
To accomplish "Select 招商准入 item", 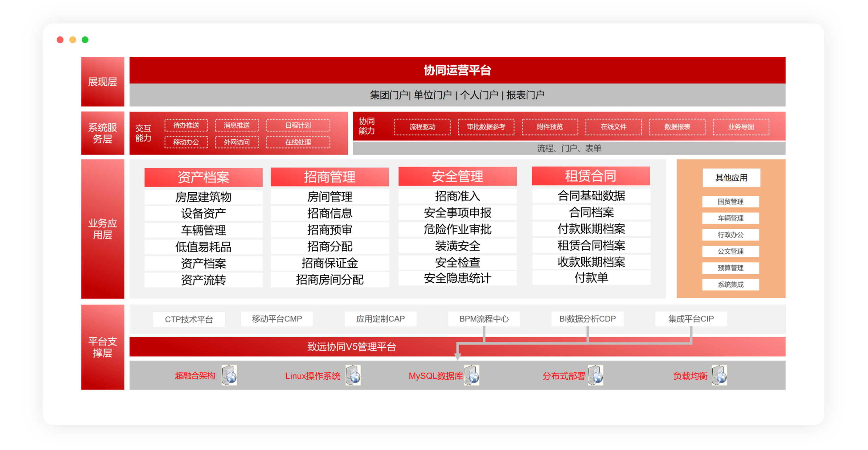I will [x=458, y=196].
